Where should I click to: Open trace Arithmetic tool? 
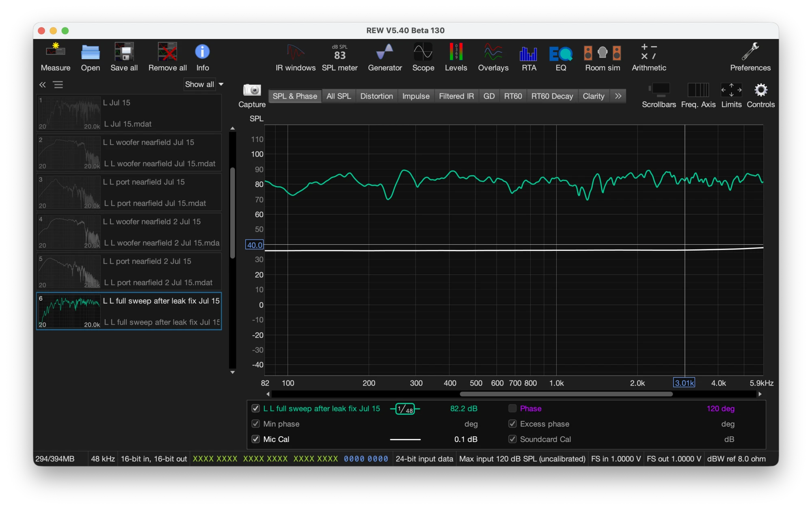pyautogui.click(x=648, y=57)
